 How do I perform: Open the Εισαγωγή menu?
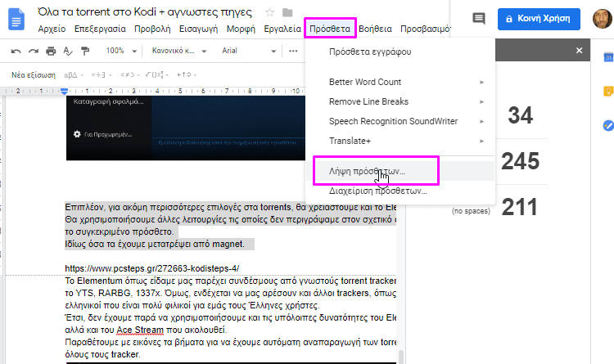(x=199, y=29)
